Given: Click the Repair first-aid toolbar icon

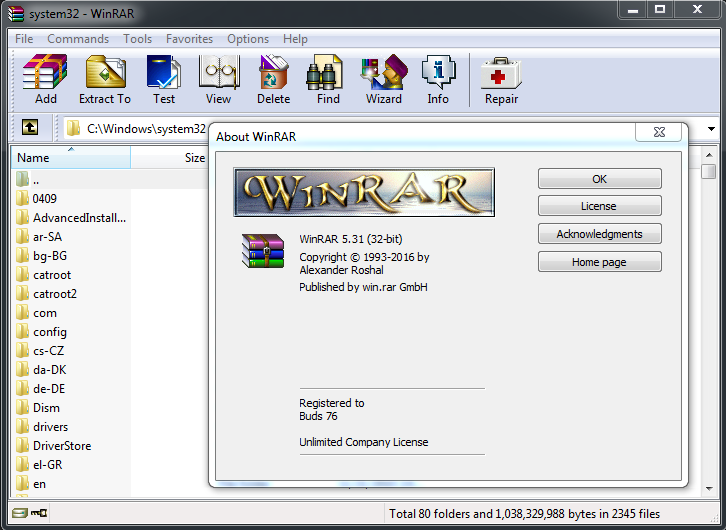Looking at the screenshot, I should (501, 73).
